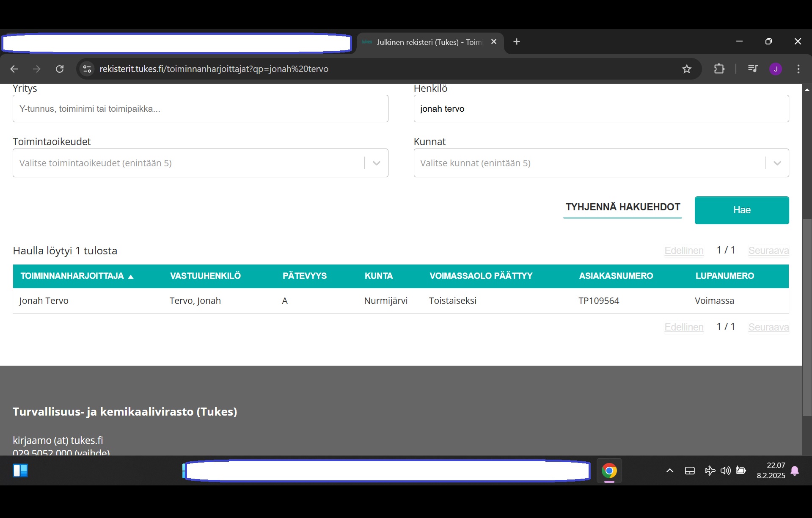This screenshot has width=812, height=518.
Task: Click the browser reload page icon
Action: (x=60, y=69)
